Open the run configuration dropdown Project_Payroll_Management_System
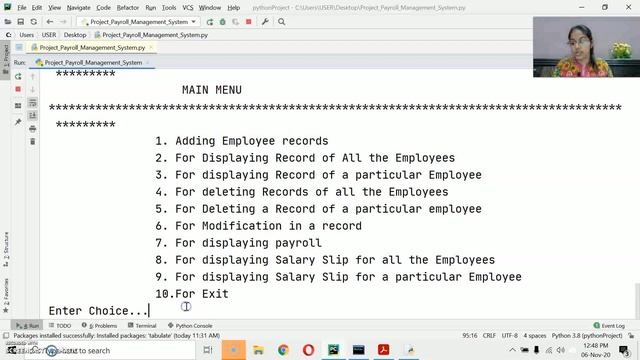The image size is (640, 360). click(139, 22)
